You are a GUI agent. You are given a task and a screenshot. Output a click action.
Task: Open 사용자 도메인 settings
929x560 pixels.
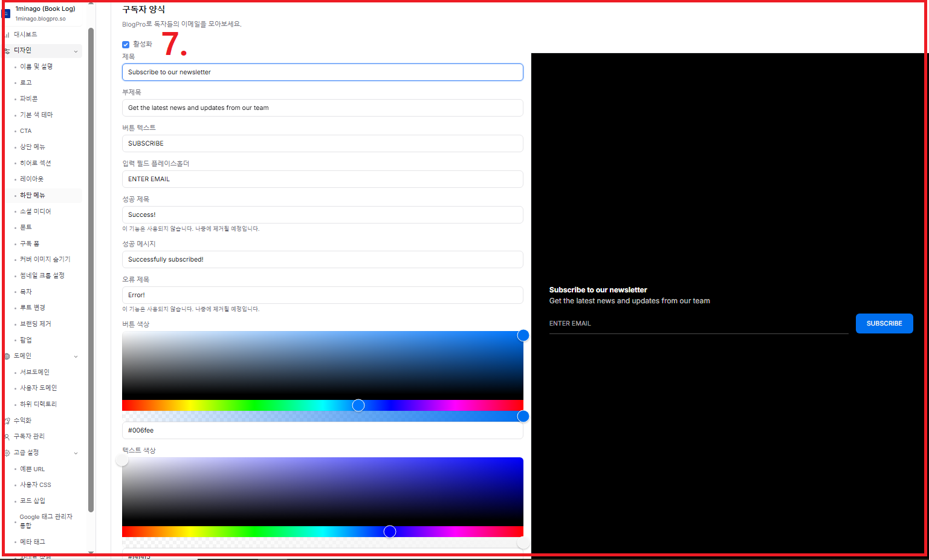(38, 388)
